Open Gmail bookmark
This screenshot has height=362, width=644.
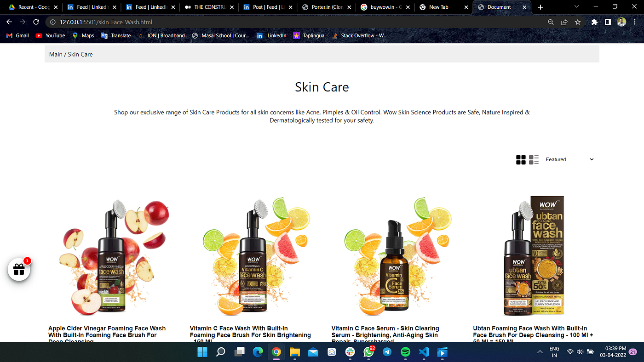pos(18,35)
